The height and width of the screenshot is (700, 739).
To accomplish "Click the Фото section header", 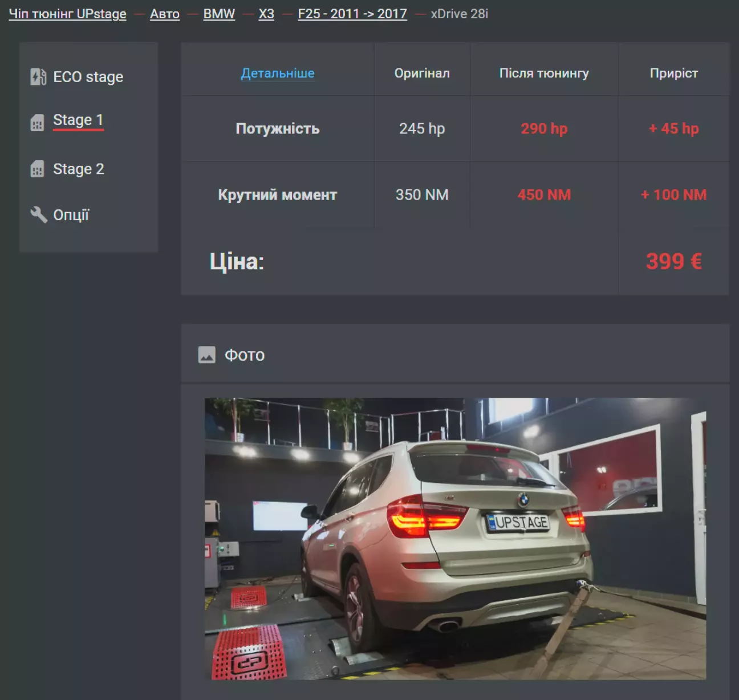I will (455, 355).
